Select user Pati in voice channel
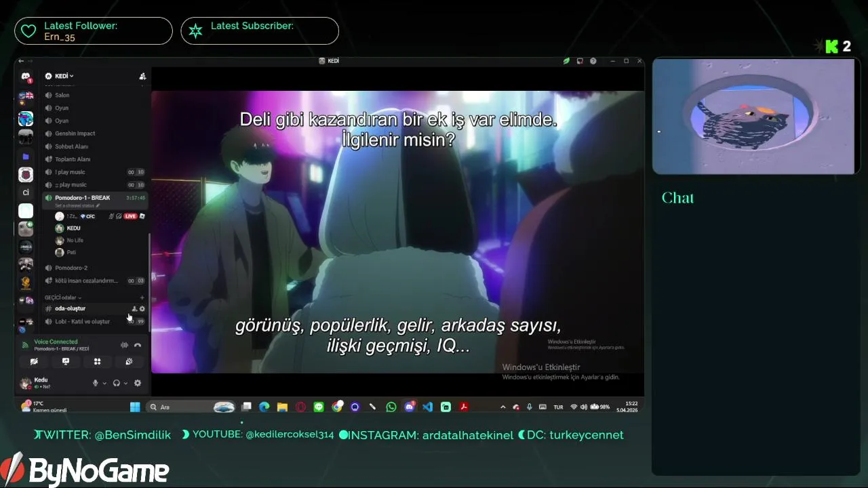Screen dimensions: 868x488 click(100, 252)
